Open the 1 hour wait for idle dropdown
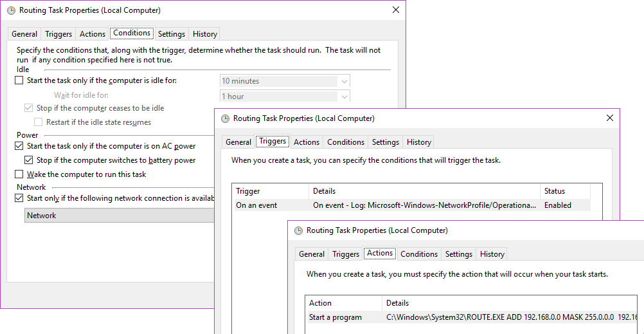 tap(344, 97)
